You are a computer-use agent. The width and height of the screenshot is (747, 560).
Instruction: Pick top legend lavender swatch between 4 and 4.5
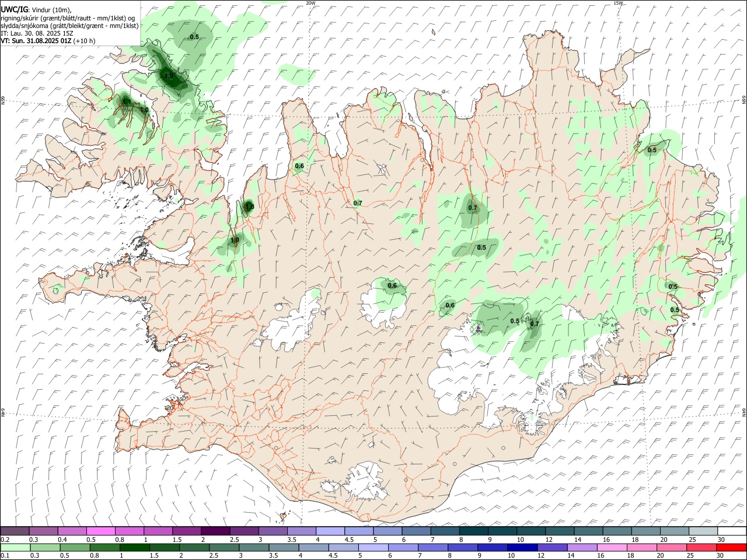[x=331, y=531]
